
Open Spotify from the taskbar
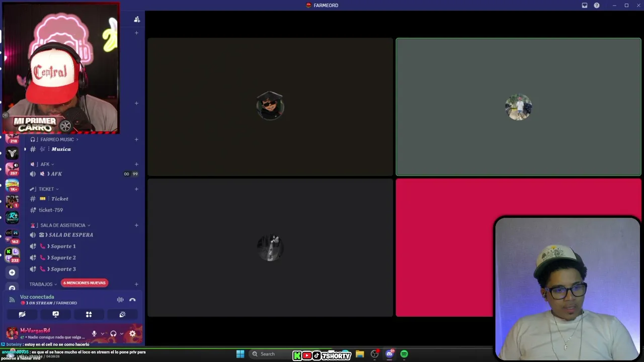[404, 354]
